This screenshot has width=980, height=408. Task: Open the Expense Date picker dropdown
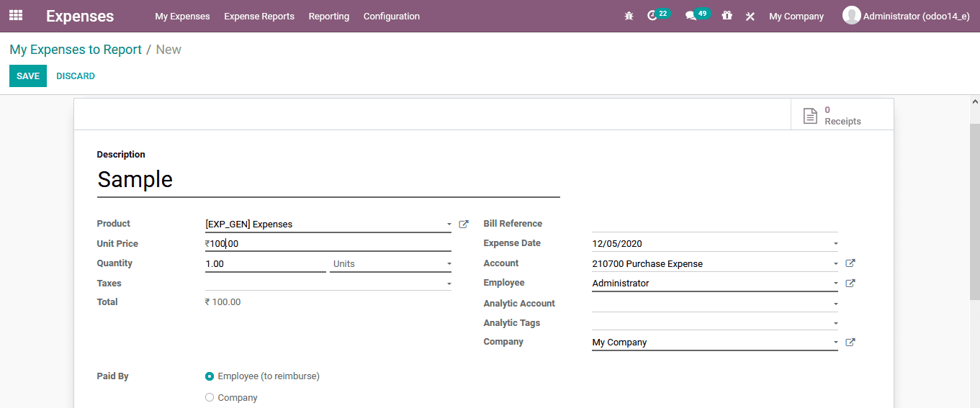click(x=835, y=244)
